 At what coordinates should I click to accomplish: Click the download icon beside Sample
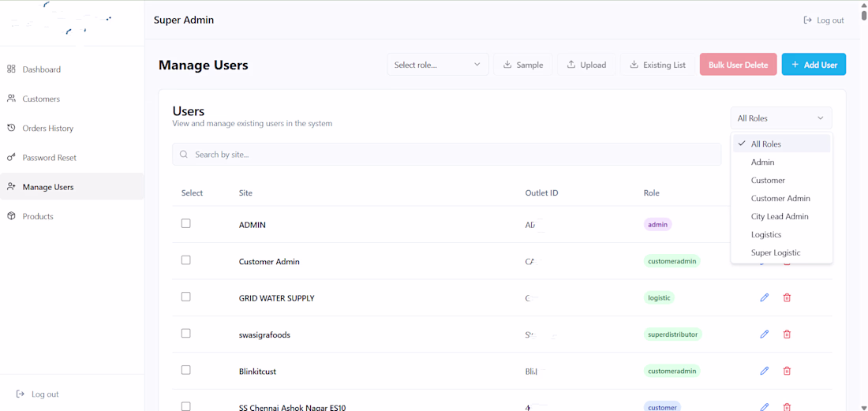tap(507, 65)
